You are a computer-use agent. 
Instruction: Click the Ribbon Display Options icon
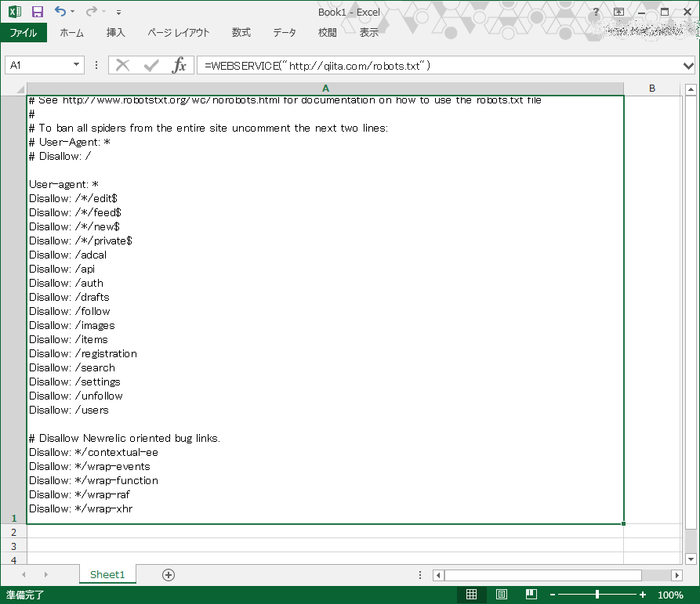618,12
